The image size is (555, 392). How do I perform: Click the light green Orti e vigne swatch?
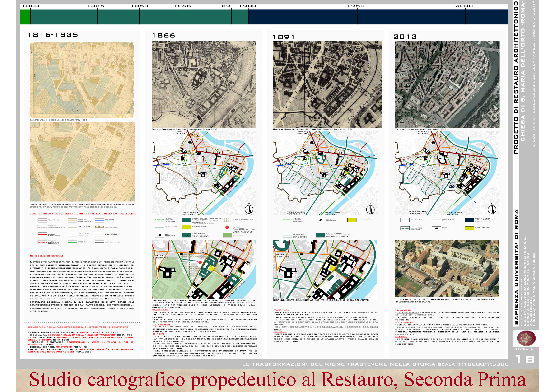pyautogui.click(x=227, y=235)
